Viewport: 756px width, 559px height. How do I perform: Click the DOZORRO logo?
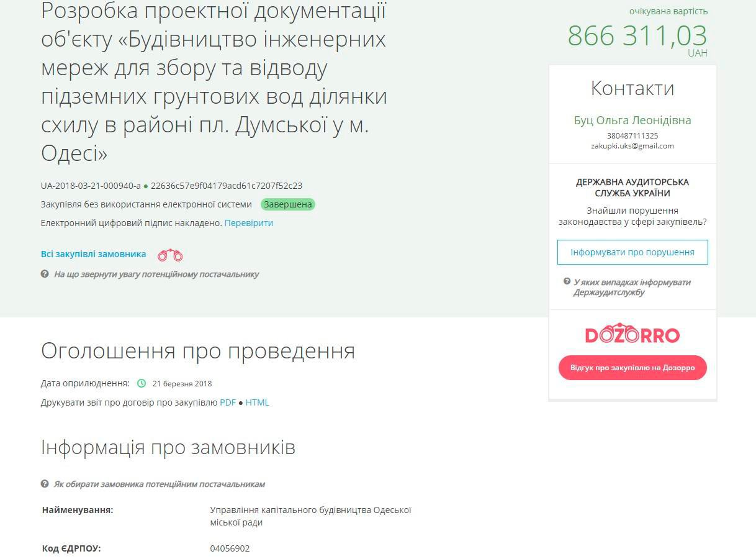632,335
